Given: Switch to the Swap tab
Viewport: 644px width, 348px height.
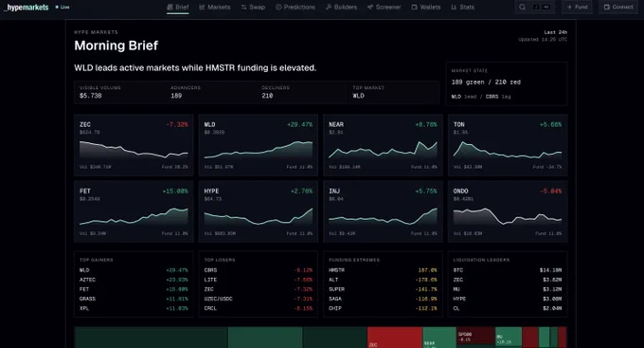Looking at the screenshot, I should pos(253,7).
